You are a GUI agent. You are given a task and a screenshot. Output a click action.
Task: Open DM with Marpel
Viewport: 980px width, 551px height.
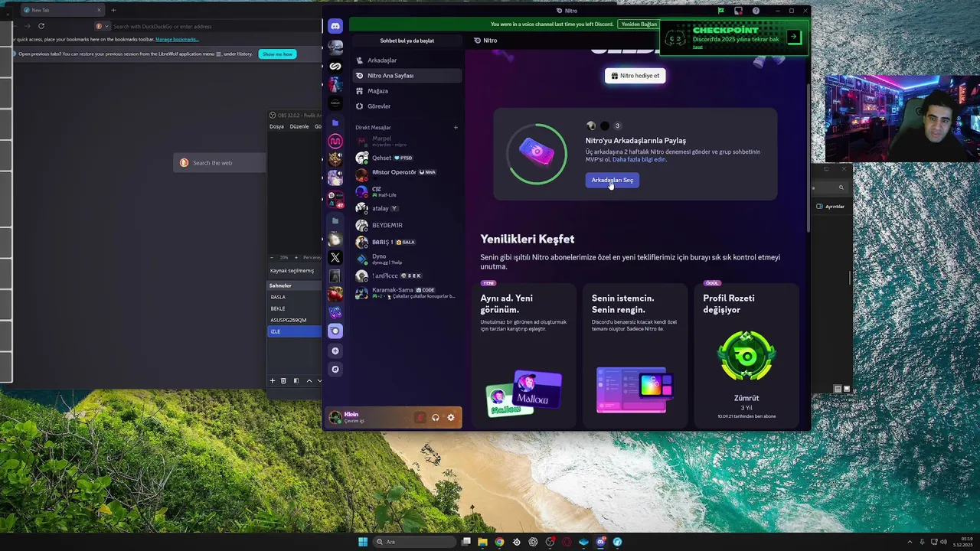tap(407, 141)
